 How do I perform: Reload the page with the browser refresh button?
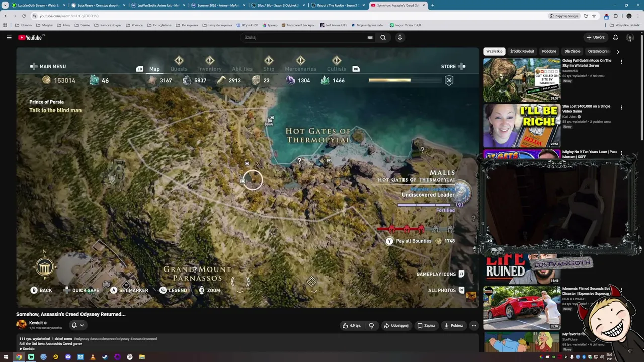click(24, 16)
